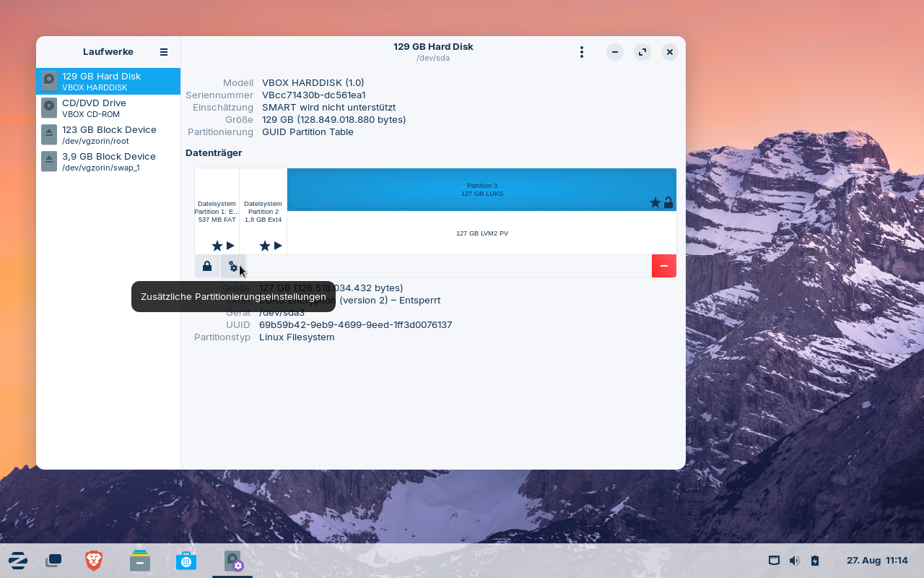Select the 3,9 GB Block Device swap_1
Viewport: 924px width, 578px height.
[108, 161]
